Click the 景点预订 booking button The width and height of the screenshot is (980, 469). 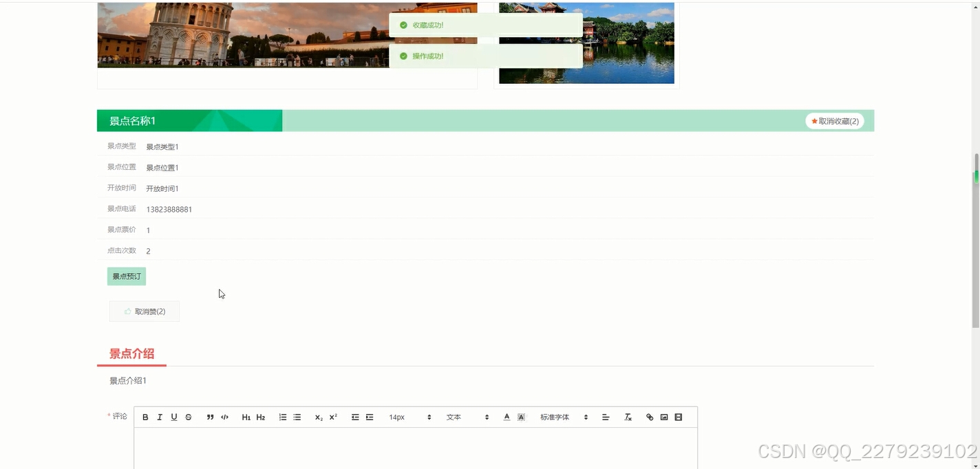click(126, 276)
